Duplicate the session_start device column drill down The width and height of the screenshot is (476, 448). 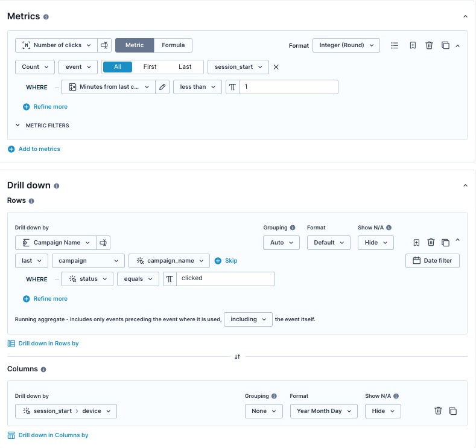(x=452, y=411)
